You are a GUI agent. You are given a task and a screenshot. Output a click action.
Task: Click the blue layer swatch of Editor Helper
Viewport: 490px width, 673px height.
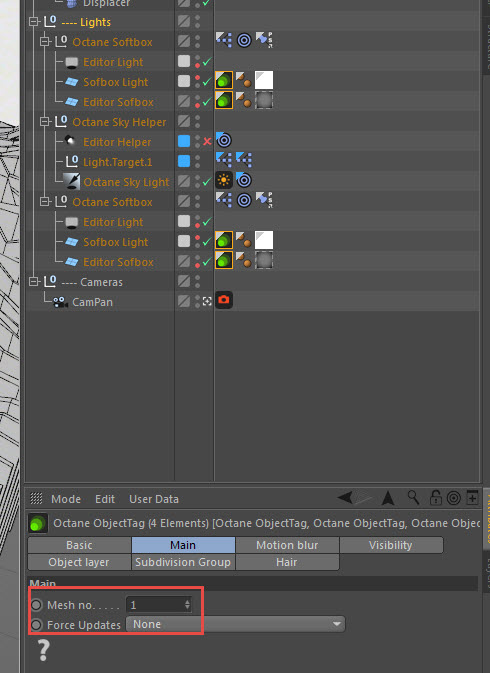pyautogui.click(x=184, y=141)
